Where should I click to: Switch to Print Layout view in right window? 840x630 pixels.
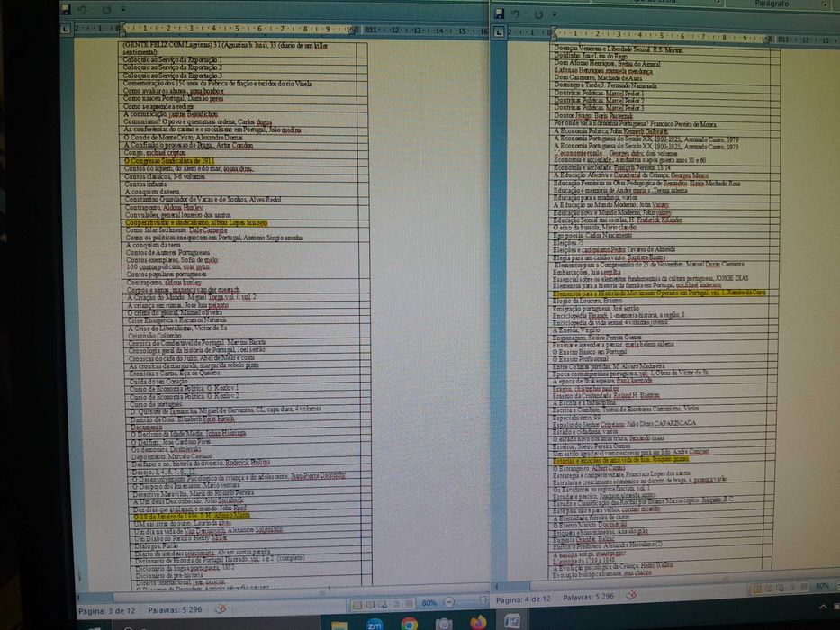756,589
